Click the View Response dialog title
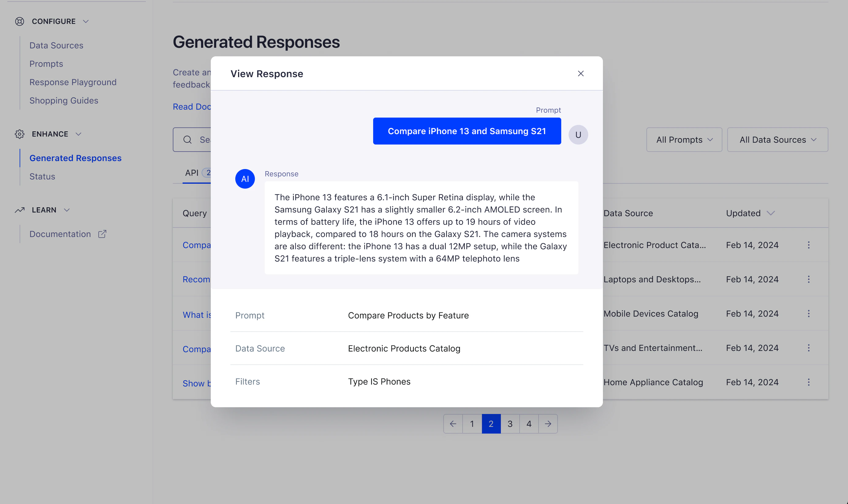This screenshot has height=504, width=848. (x=267, y=74)
